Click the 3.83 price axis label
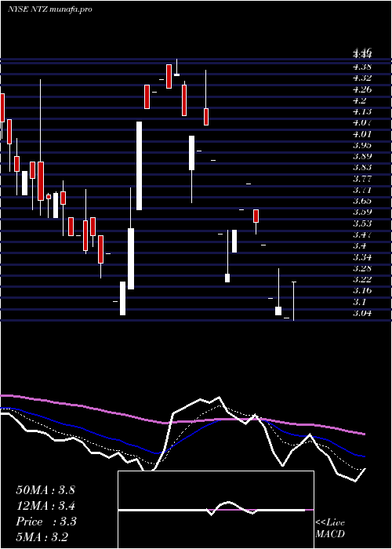The width and height of the screenshot is (392, 549). [x=362, y=168]
